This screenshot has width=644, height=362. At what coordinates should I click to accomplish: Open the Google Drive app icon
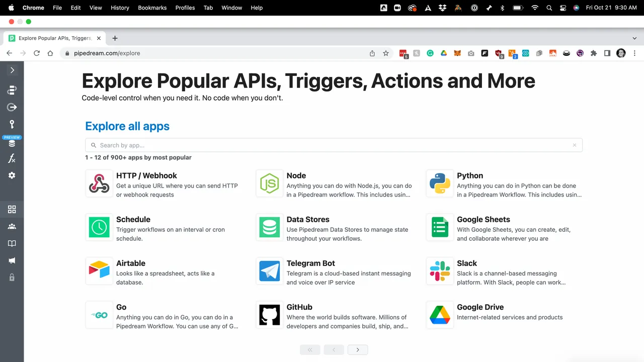tap(440, 315)
